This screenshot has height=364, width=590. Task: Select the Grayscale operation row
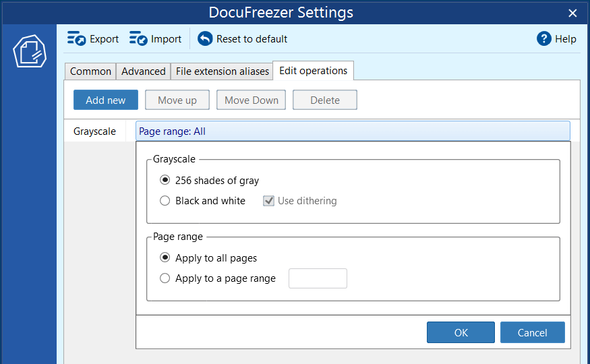coord(95,131)
